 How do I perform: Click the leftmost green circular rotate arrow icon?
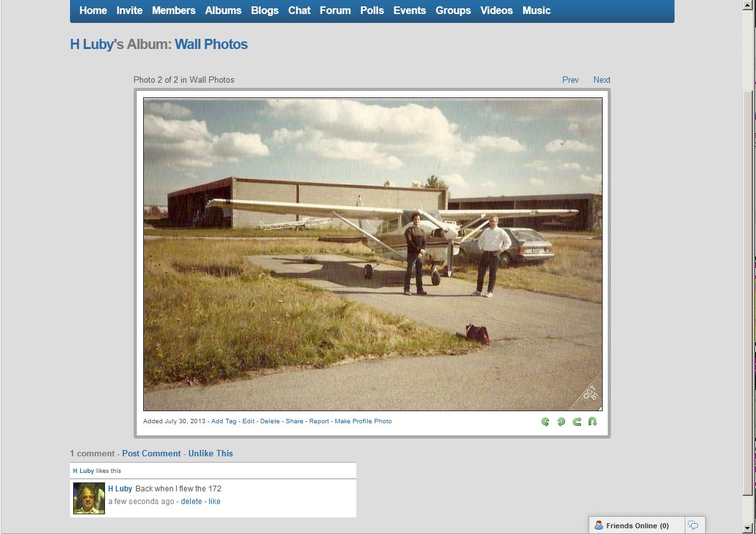pyautogui.click(x=545, y=421)
